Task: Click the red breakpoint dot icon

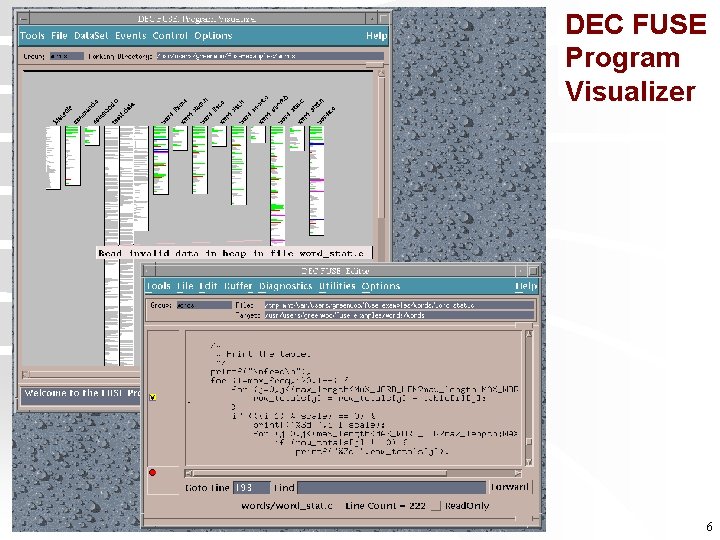Action: click(x=152, y=472)
